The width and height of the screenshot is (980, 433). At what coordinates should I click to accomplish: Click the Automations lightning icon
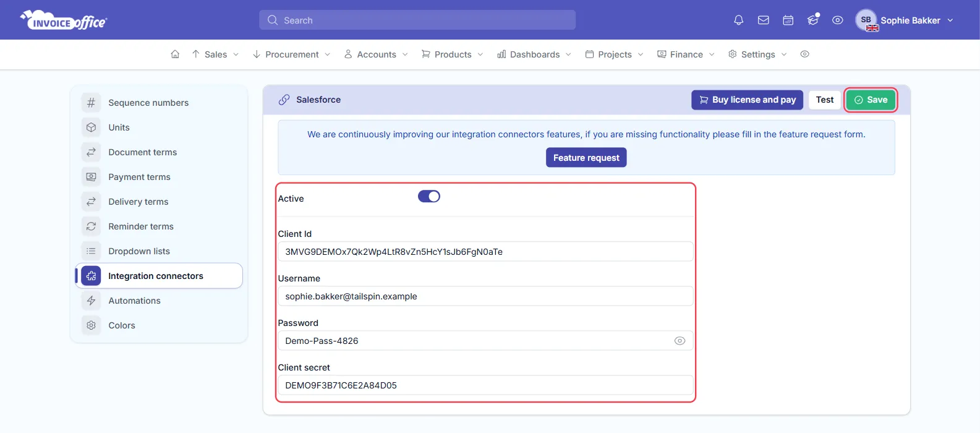click(x=91, y=301)
